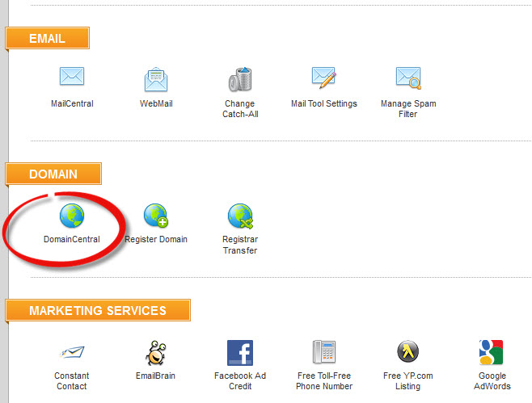Viewport: 532px width, 403px height.
Task: Open the MailCentral envelope icon
Action: click(72, 78)
